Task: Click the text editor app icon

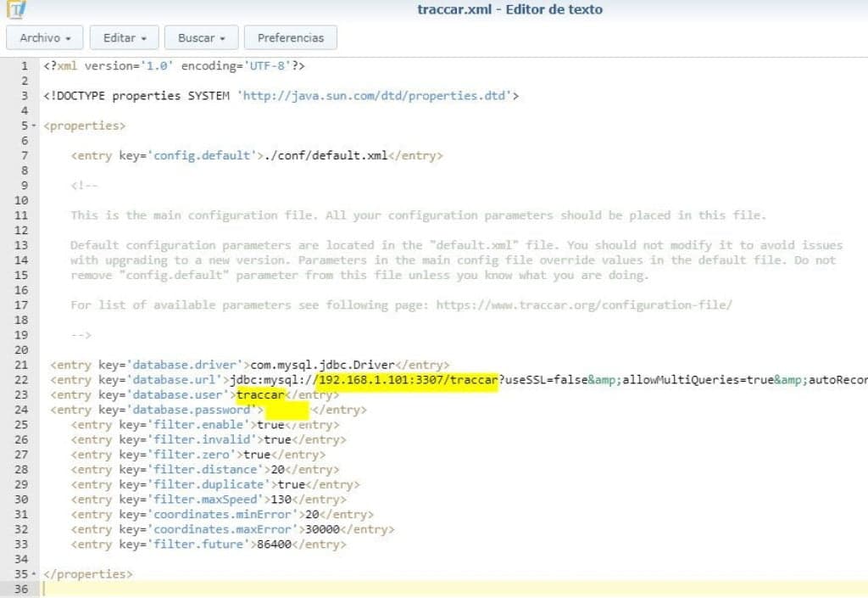Action: [16, 8]
